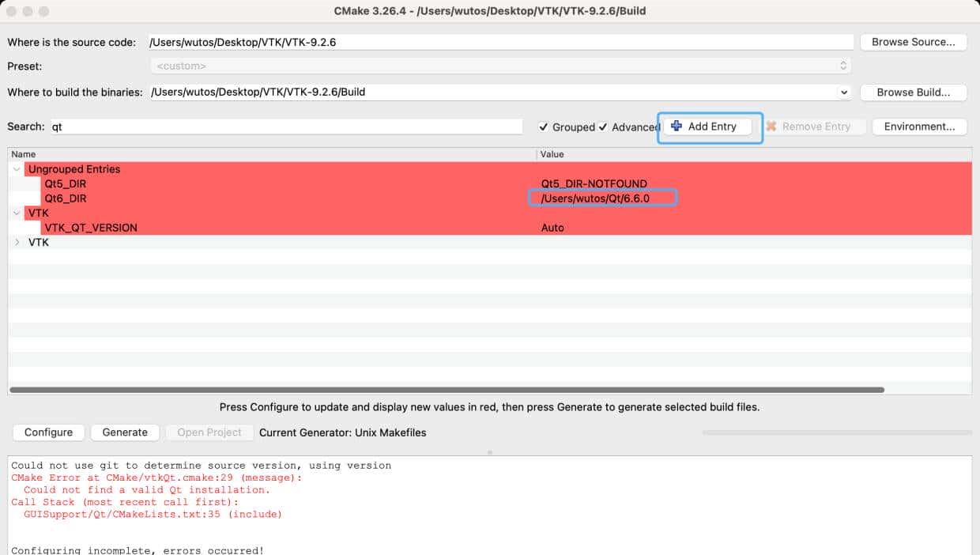Click the Open Project button
This screenshot has width=980, height=555.
[209, 432]
